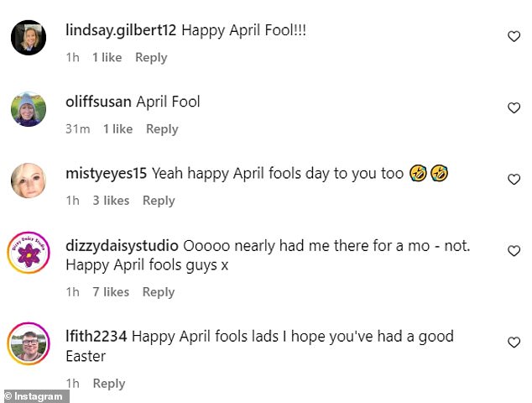The width and height of the screenshot is (532, 403).
Task: Tap the heart beside oliffsusan's comment
Action: tap(514, 107)
